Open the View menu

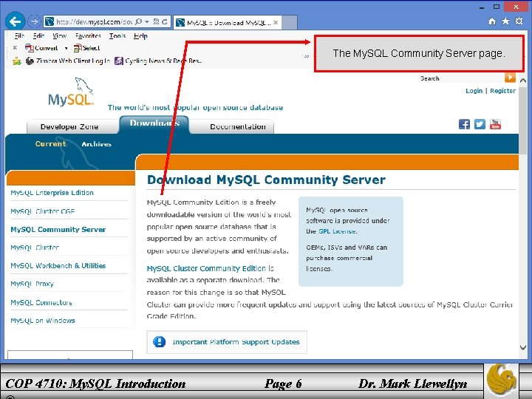[59, 35]
